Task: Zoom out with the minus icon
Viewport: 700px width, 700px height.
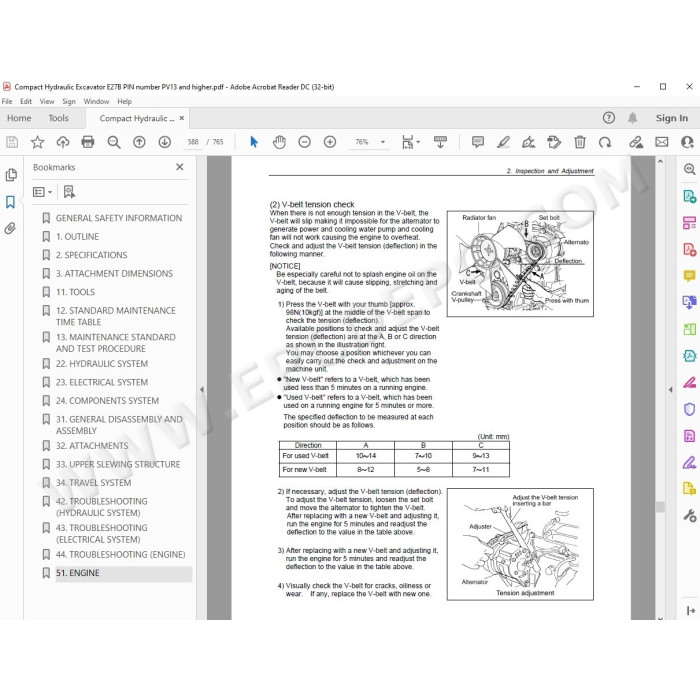Action: [x=304, y=142]
